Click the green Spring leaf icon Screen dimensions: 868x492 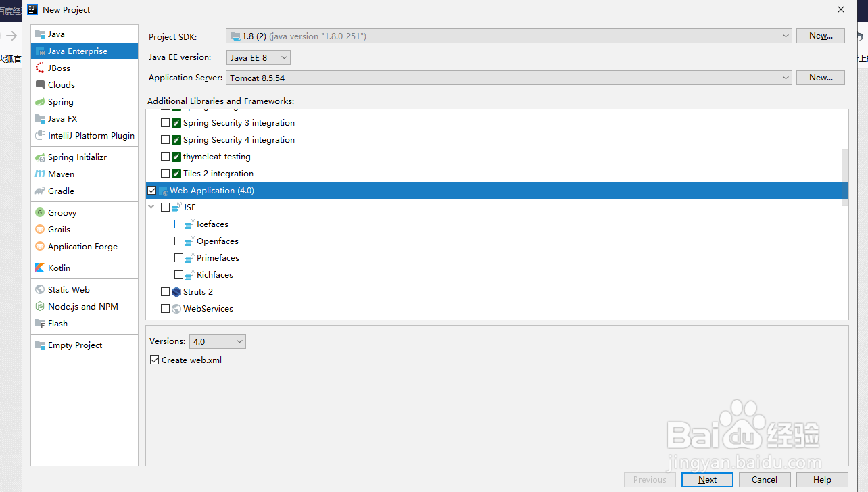click(x=40, y=102)
